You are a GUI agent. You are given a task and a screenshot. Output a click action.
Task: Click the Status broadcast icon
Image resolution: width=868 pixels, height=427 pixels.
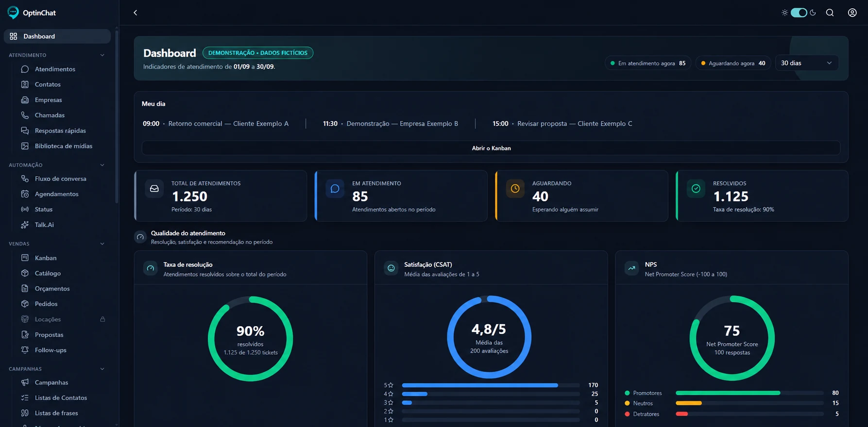pos(25,209)
